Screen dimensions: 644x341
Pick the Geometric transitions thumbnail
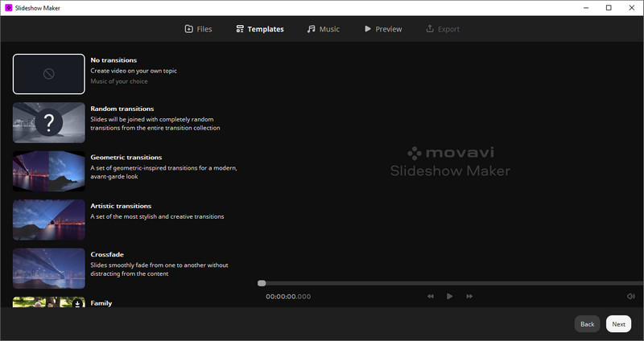[x=49, y=171]
